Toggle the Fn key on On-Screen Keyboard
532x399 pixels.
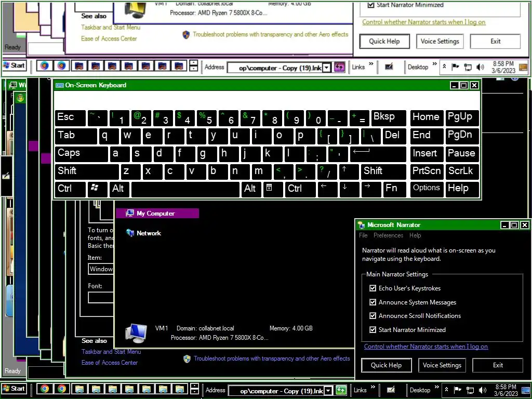[x=395, y=189]
